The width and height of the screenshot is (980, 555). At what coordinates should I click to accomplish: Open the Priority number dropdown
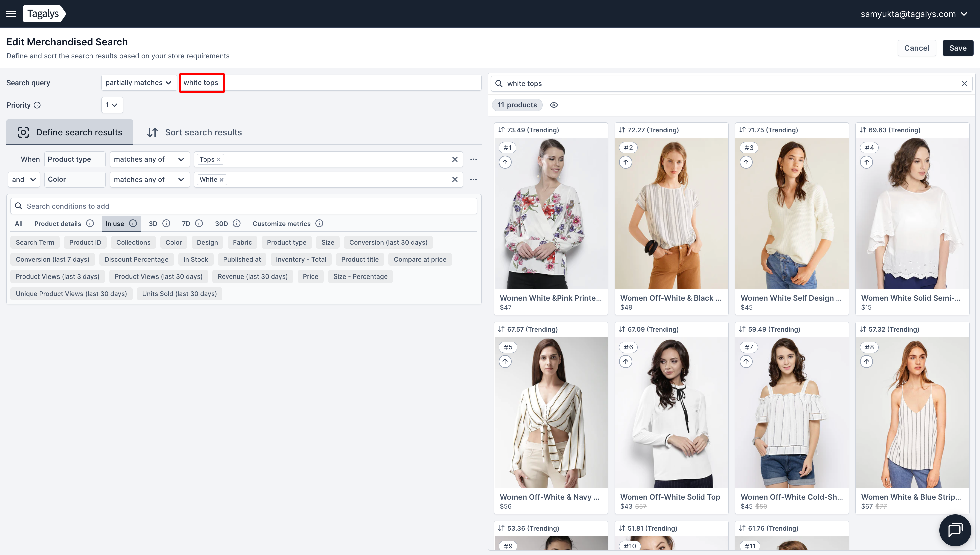112,105
